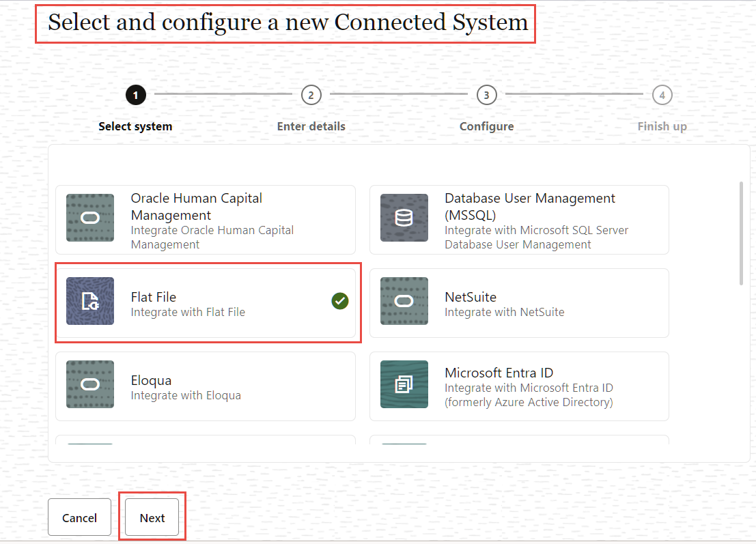756x544 pixels.
Task: Click Integrate with Flat File description
Action: 188,312
